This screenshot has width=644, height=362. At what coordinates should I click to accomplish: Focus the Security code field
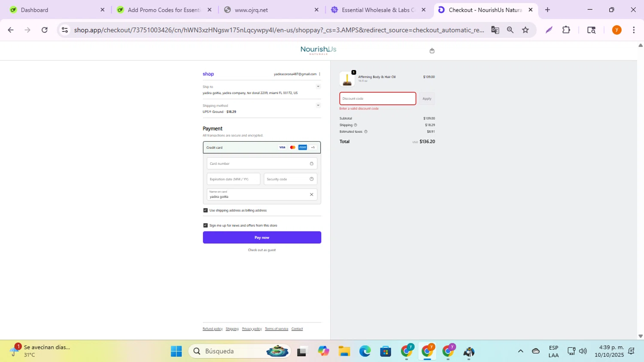(291, 179)
